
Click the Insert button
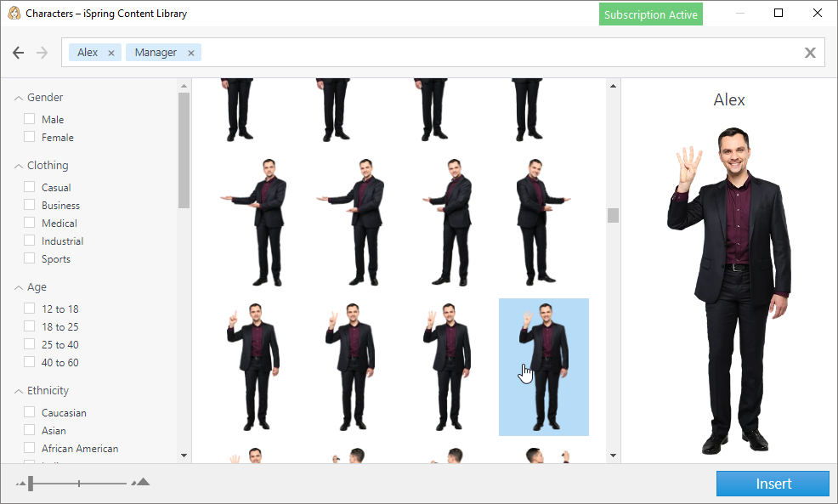tap(772, 483)
